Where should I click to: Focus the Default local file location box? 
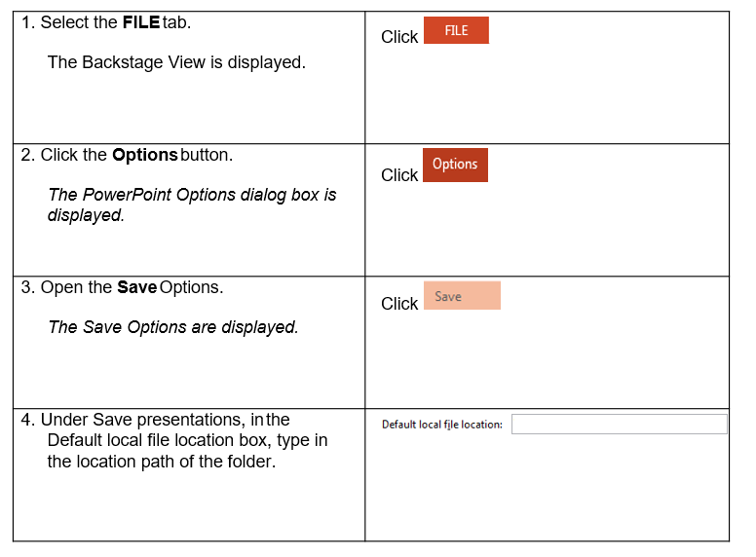pyautogui.click(x=619, y=424)
